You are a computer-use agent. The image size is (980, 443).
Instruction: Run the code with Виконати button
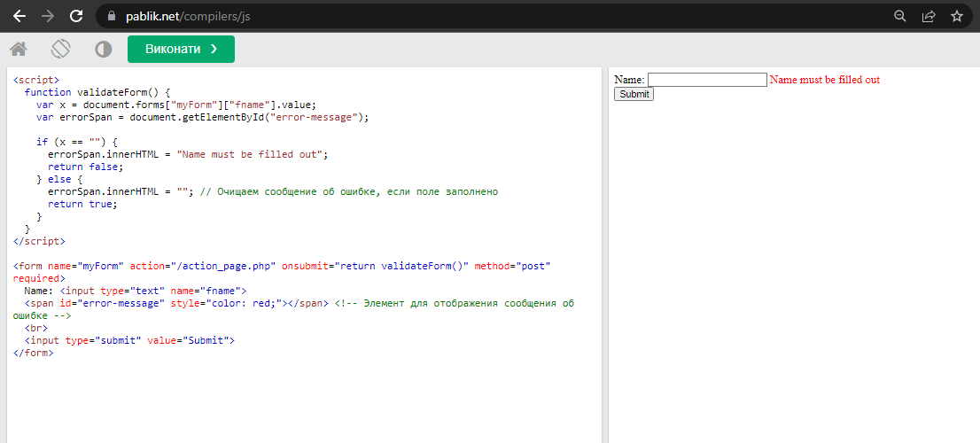tap(181, 50)
